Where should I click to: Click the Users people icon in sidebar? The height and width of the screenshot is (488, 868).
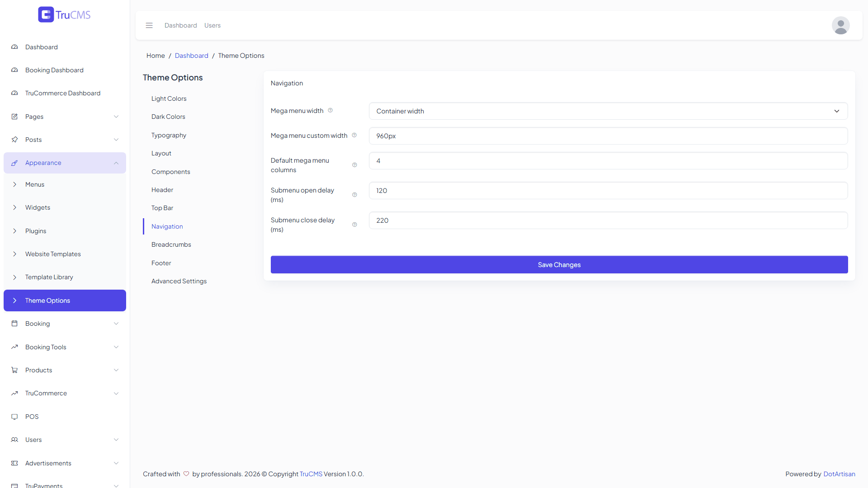[x=14, y=440]
